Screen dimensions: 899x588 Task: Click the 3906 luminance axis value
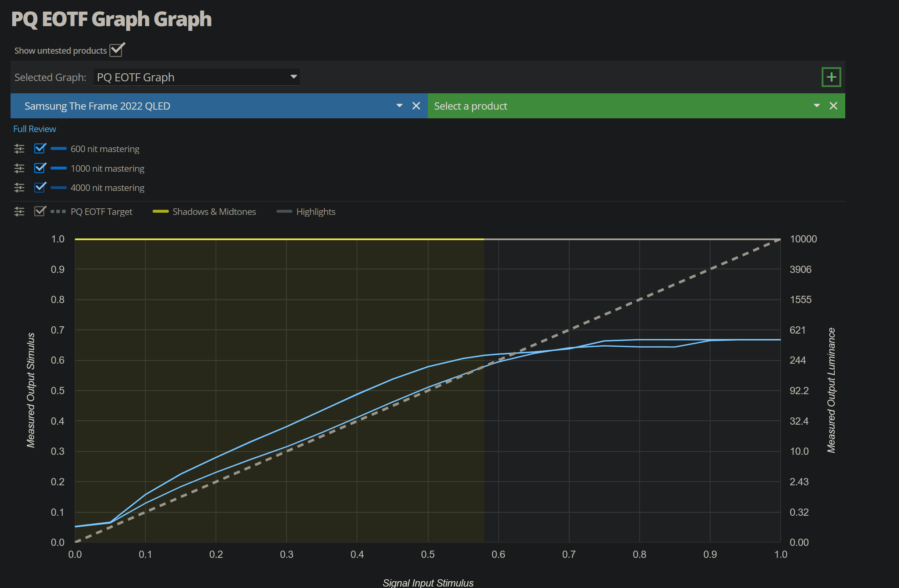click(x=801, y=269)
